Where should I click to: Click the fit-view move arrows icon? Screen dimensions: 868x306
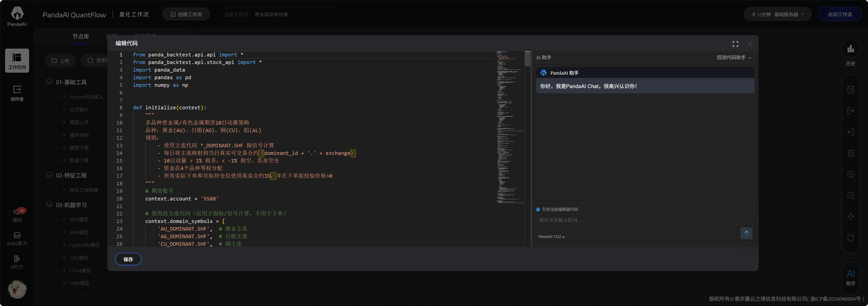pyautogui.click(x=851, y=216)
